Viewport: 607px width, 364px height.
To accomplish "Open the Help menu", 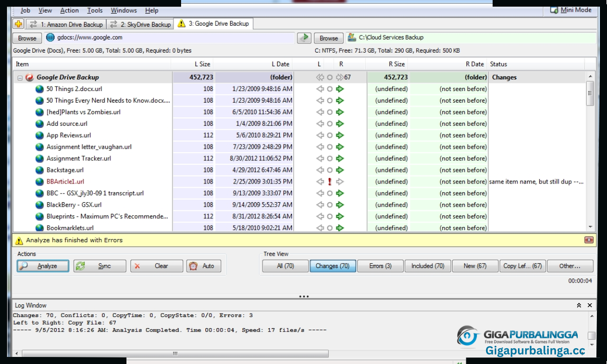I will (x=152, y=10).
